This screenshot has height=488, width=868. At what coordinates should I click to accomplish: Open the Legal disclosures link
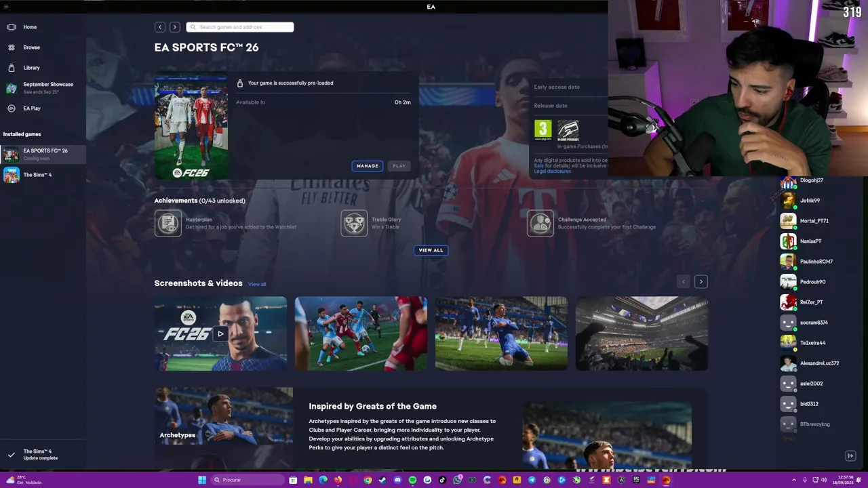(552, 171)
